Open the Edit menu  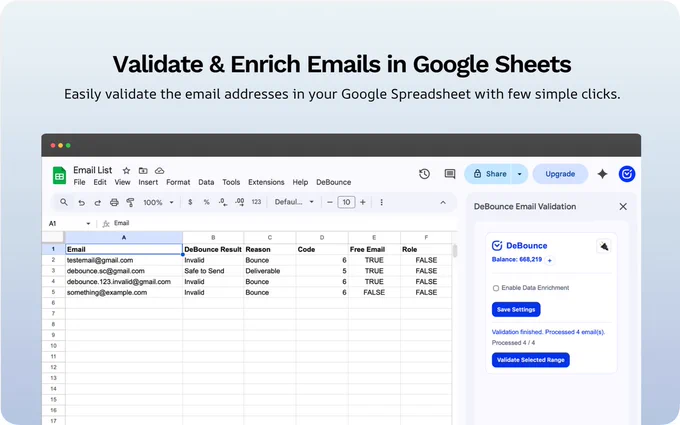[100, 182]
